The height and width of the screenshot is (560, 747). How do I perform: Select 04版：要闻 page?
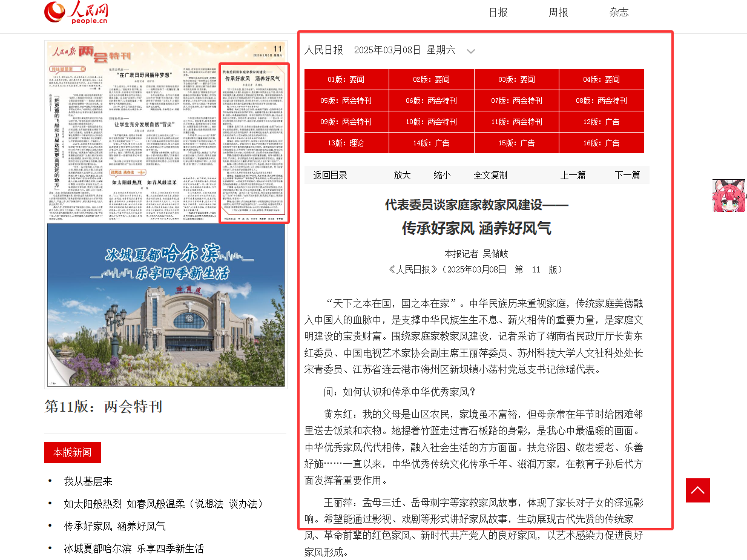(x=602, y=79)
